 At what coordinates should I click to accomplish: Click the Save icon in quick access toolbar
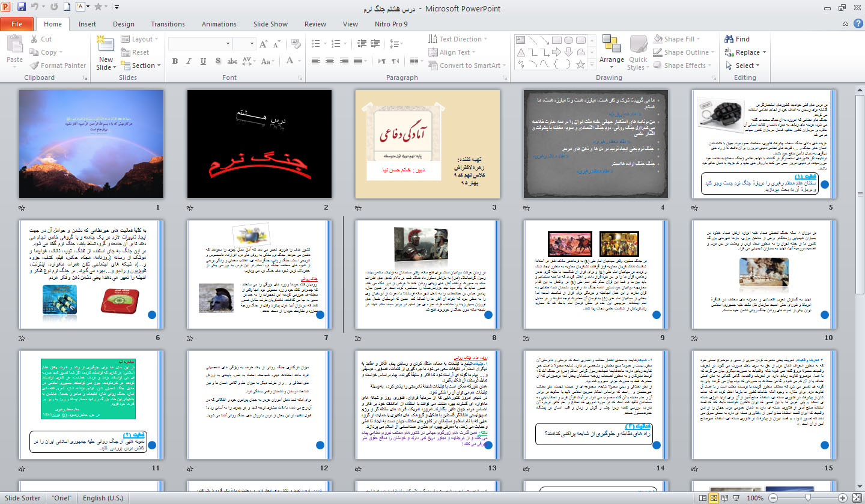22,8
